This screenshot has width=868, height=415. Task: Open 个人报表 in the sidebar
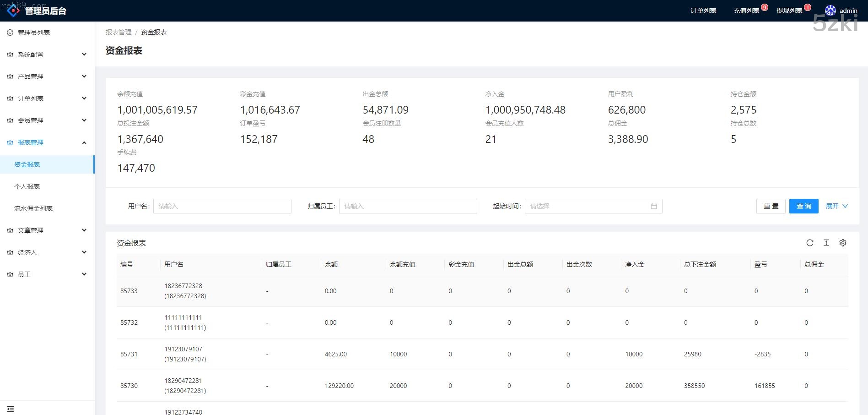pyautogui.click(x=27, y=186)
